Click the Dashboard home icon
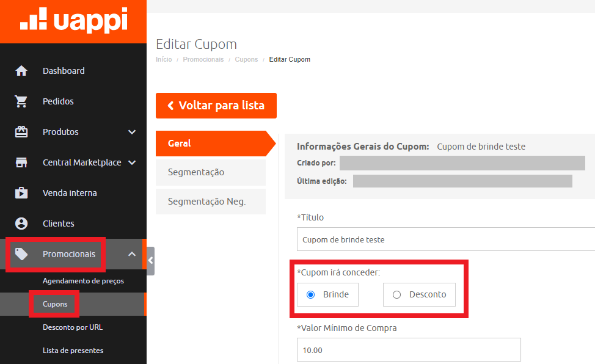This screenshot has width=595, height=364. point(21,71)
